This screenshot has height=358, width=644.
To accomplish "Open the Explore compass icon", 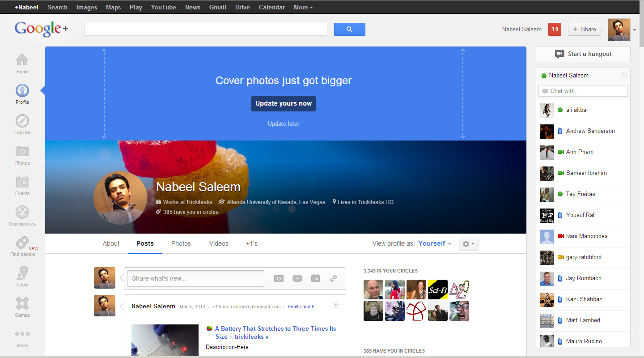I will point(22,121).
